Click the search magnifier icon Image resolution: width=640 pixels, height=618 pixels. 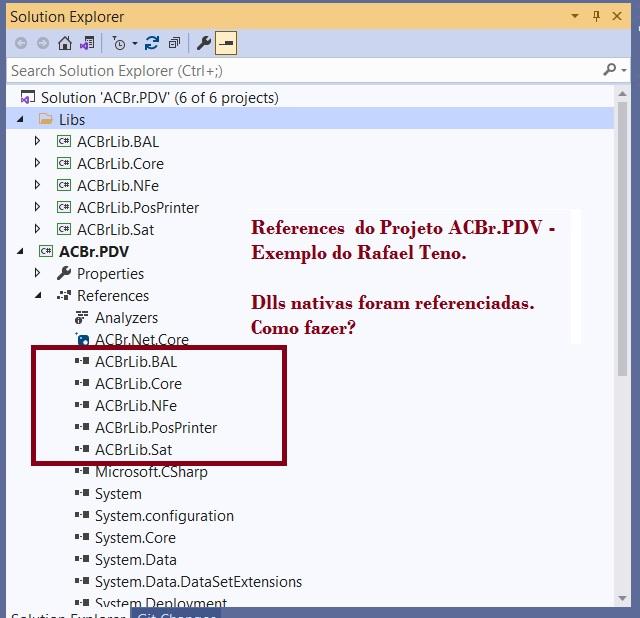click(609, 70)
